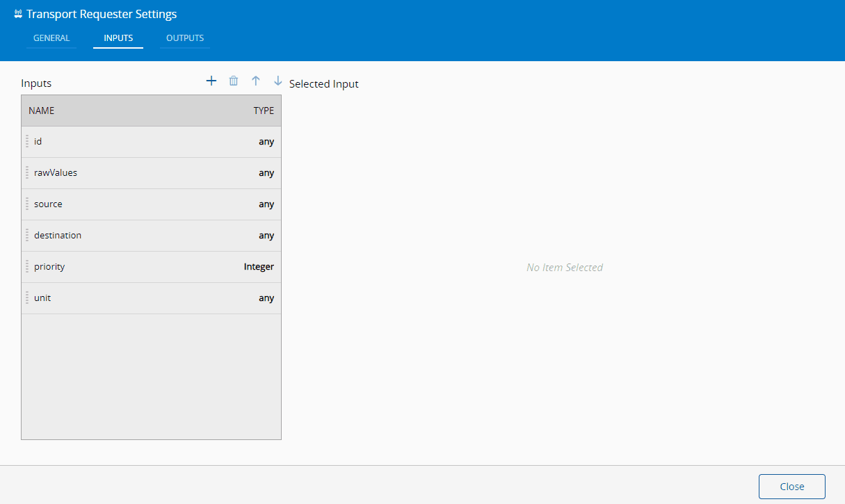Click the drag handle of the id row
The width and height of the screenshot is (845, 504).
(27, 142)
